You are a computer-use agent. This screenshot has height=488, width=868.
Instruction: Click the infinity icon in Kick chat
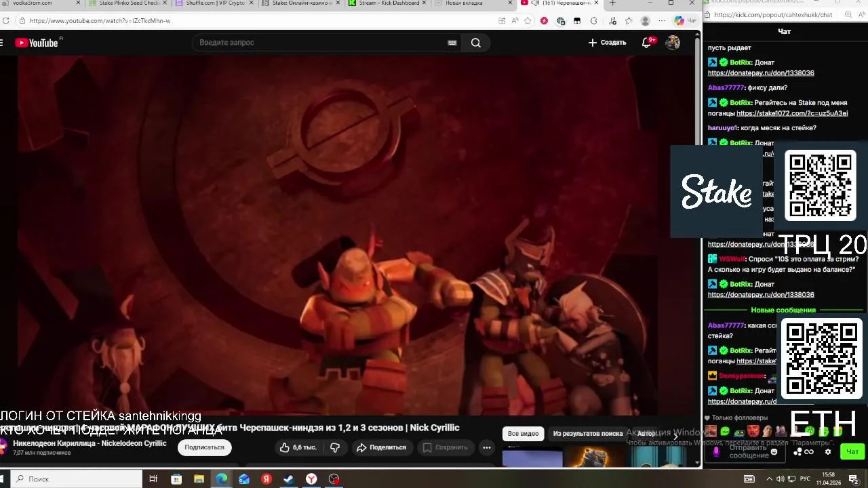pyautogui.click(x=809, y=451)
